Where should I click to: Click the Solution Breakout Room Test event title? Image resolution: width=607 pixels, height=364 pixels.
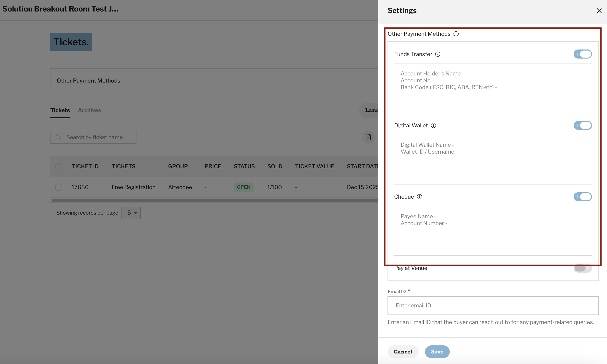tap(60, 9)
